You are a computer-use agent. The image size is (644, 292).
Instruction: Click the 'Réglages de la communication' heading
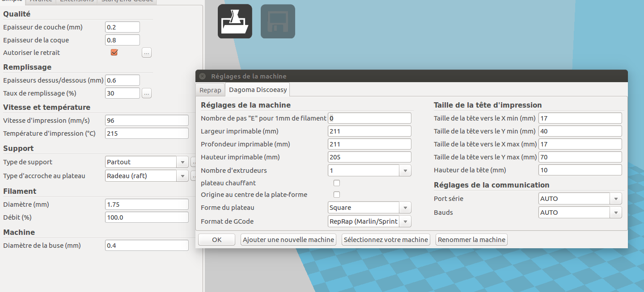pos(491,185)
